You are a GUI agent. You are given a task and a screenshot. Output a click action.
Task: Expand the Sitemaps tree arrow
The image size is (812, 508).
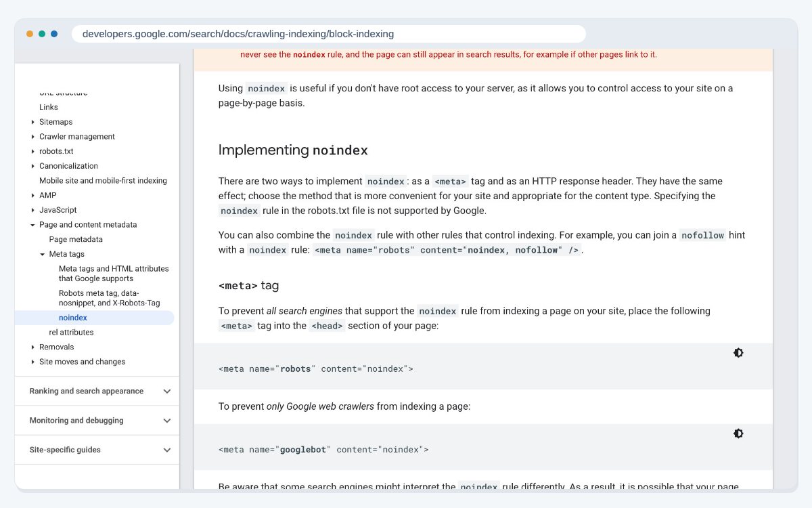tap(33, 122)
